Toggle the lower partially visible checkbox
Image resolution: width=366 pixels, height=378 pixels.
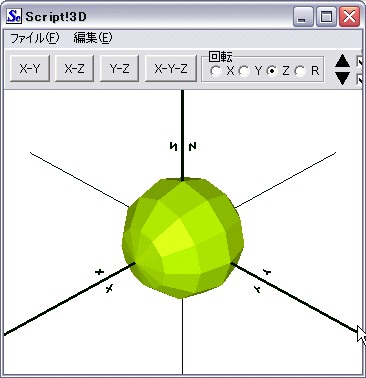(x=359, y=80)
